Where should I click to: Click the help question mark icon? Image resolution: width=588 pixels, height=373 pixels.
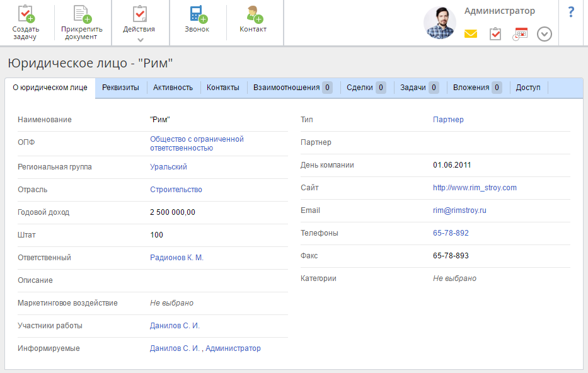pos(571,12)
